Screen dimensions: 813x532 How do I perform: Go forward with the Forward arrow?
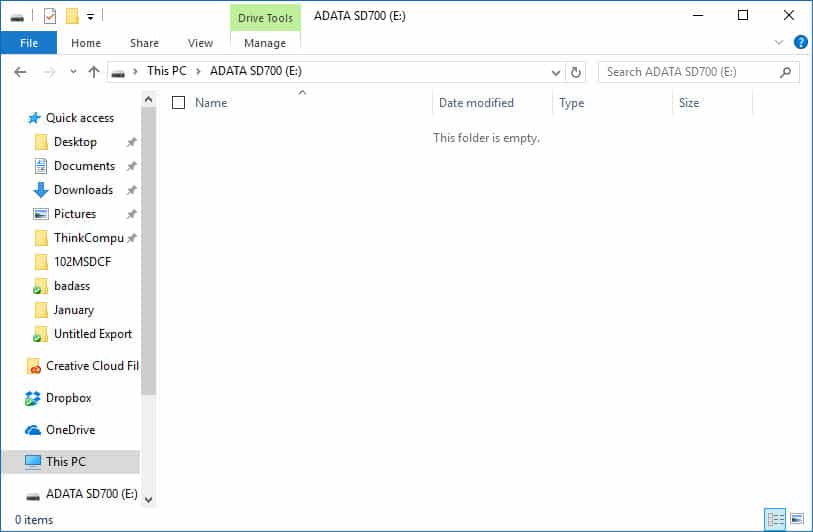pos(50,72)
